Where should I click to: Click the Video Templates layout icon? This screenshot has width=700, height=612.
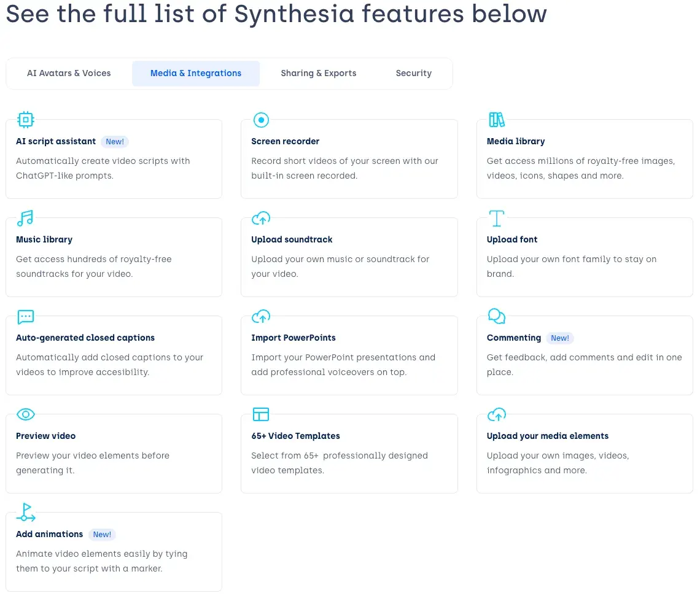[261, 414]
